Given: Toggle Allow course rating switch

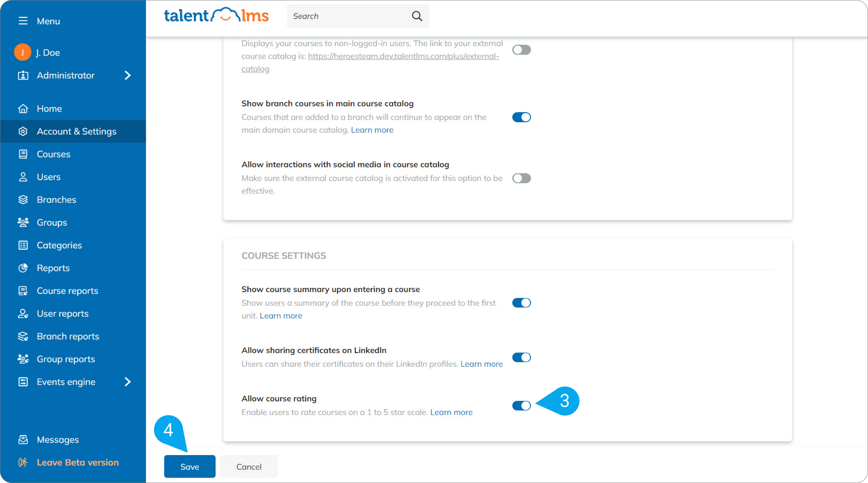Looking at the screenshot, I should tap(521, 406).
